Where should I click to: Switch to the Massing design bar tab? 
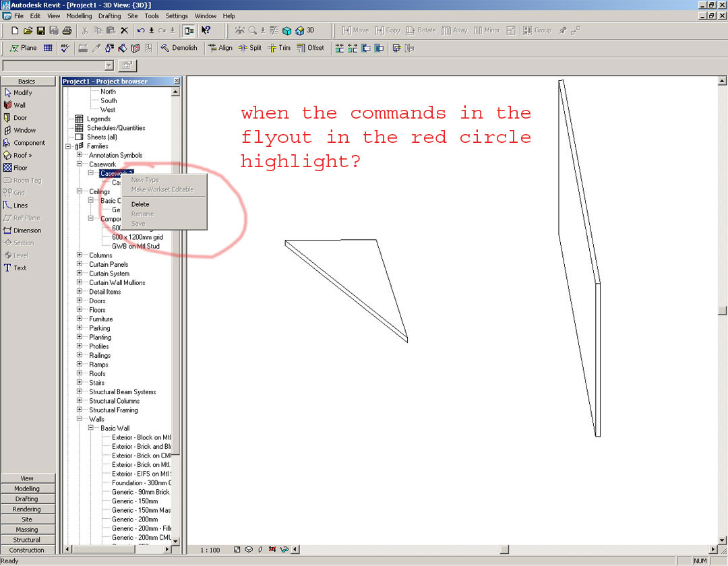(x=27, y=530)
